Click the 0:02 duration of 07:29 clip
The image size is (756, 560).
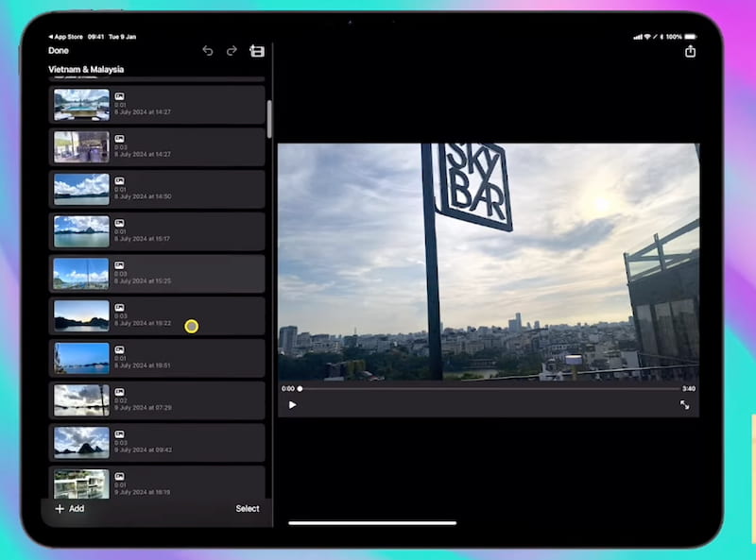121,400
